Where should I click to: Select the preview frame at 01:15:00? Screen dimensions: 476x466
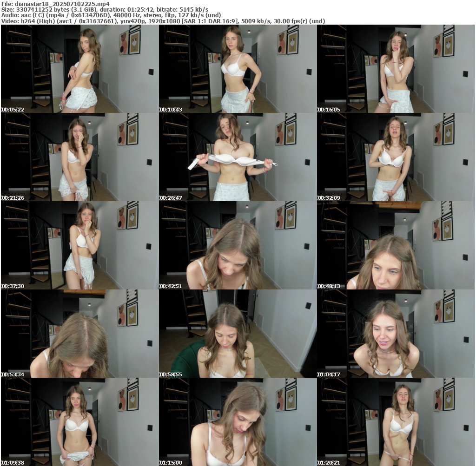click(238, 422)
